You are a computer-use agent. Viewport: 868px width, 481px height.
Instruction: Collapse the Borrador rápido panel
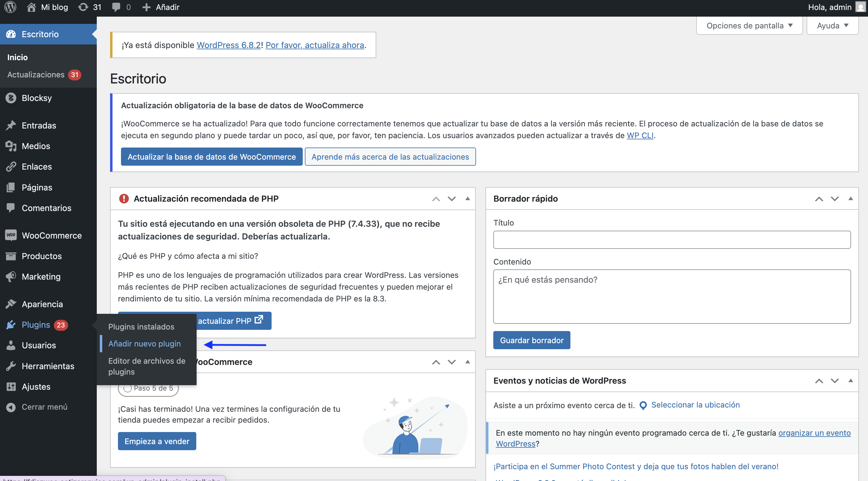pos(850,198)
